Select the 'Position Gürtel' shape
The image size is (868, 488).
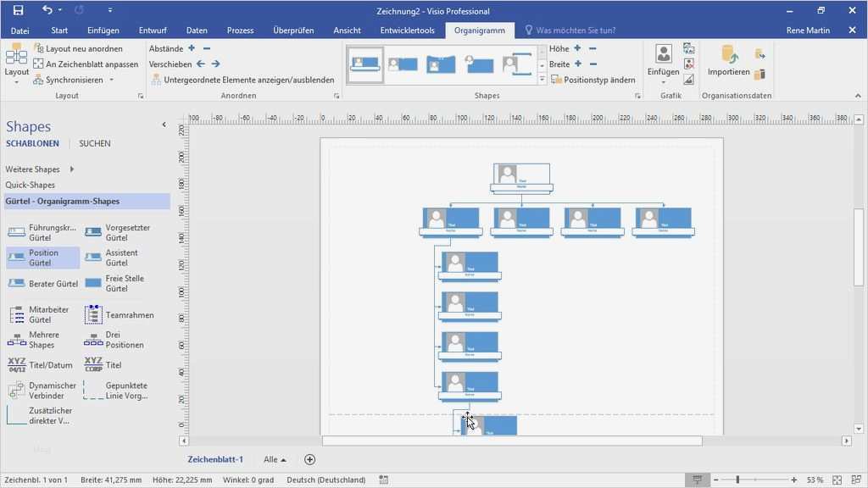(x=41, y=256)
